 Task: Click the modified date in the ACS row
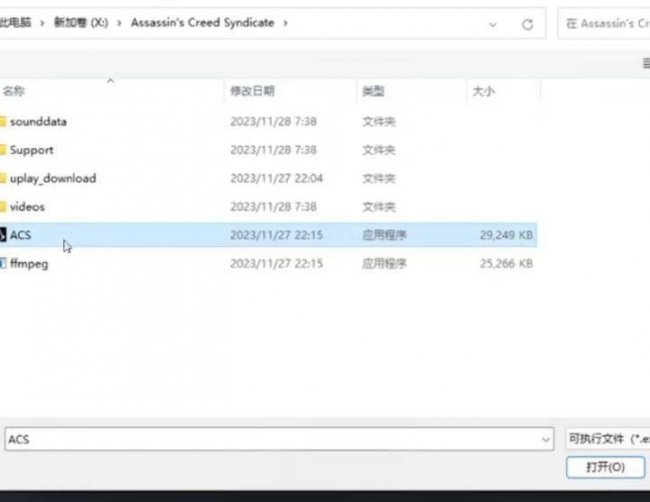pyautogui.click(x=276, y=235)
